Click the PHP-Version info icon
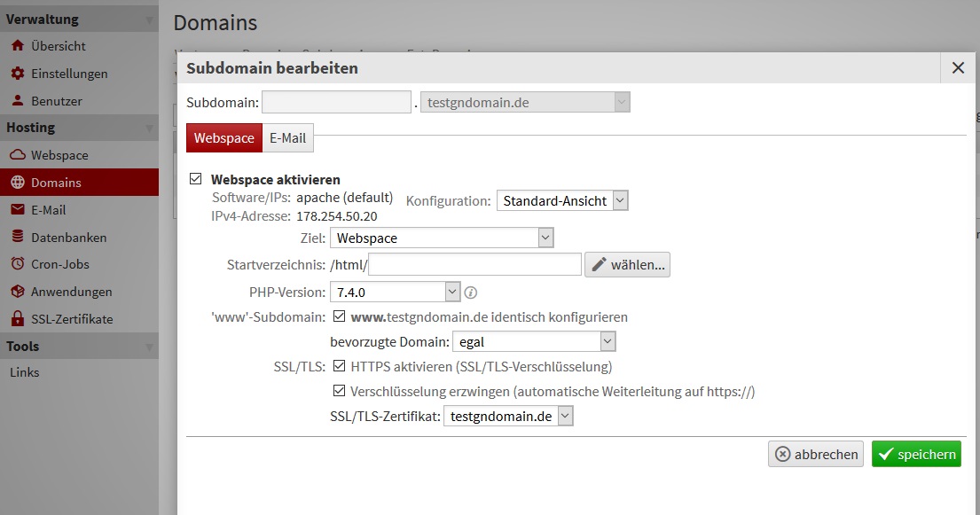This screenshot has width=980, height=515. tap(471, 293)
